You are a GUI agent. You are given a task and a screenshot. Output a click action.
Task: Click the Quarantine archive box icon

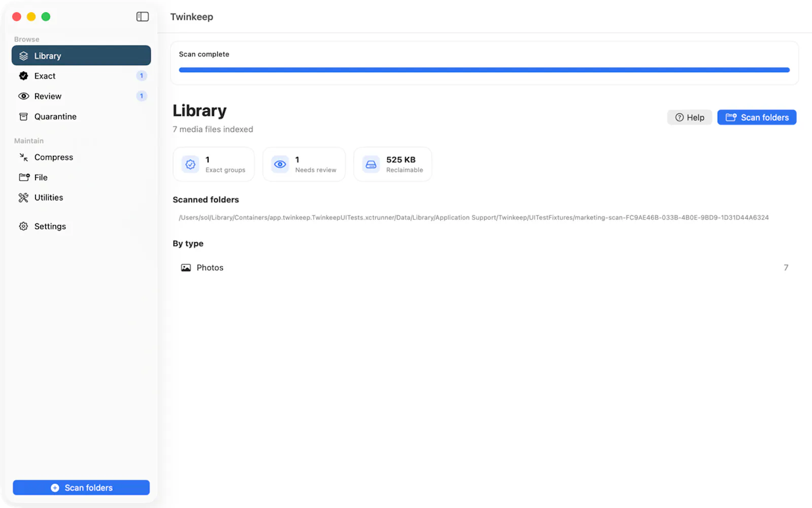click(23, 116)
